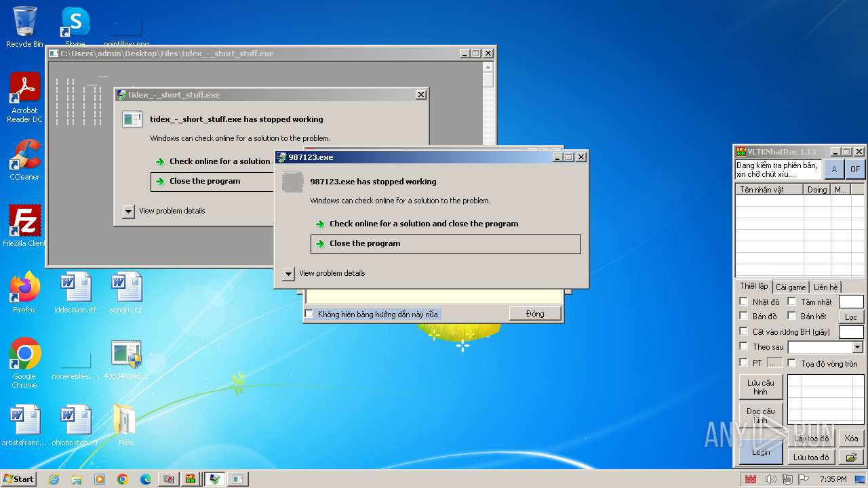868x488 pixels.
Task: Click the Lấy tọa độ button
Action: point(811,439)
